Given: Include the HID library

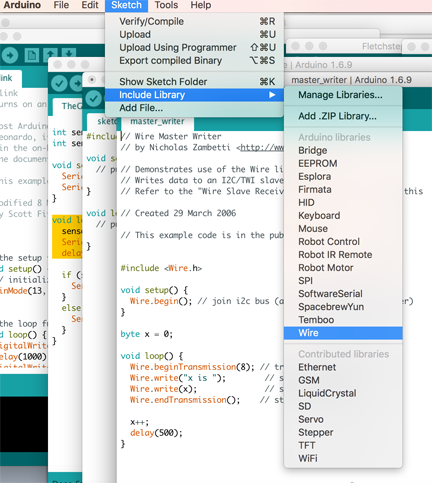Looking at the screenshot, I should pyautogui.click(x=343, y=202).
